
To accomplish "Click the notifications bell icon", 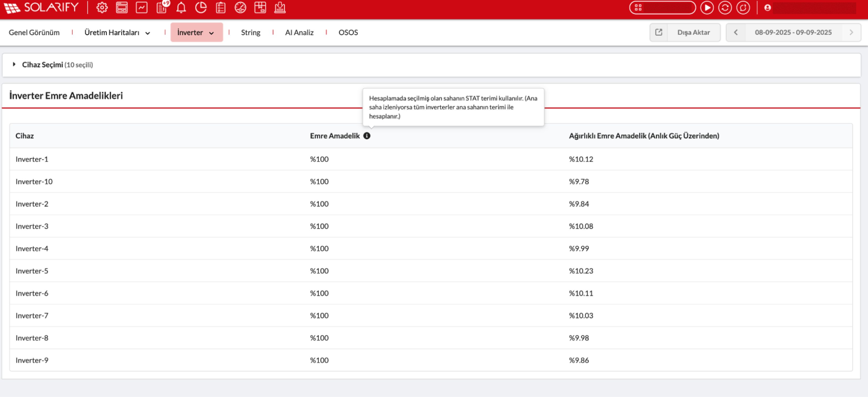I will click(181, 7).
